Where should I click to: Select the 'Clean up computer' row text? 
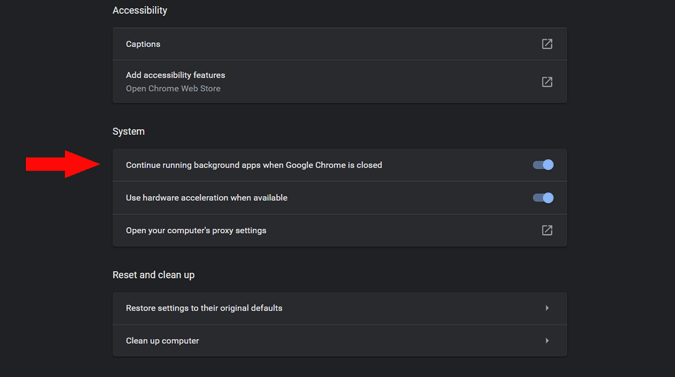(x=162, y=341)
